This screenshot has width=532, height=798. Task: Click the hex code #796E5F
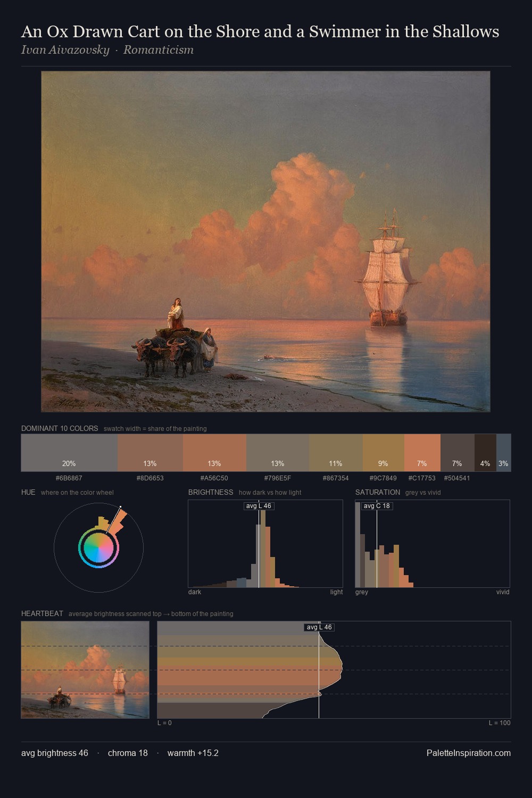278,478
